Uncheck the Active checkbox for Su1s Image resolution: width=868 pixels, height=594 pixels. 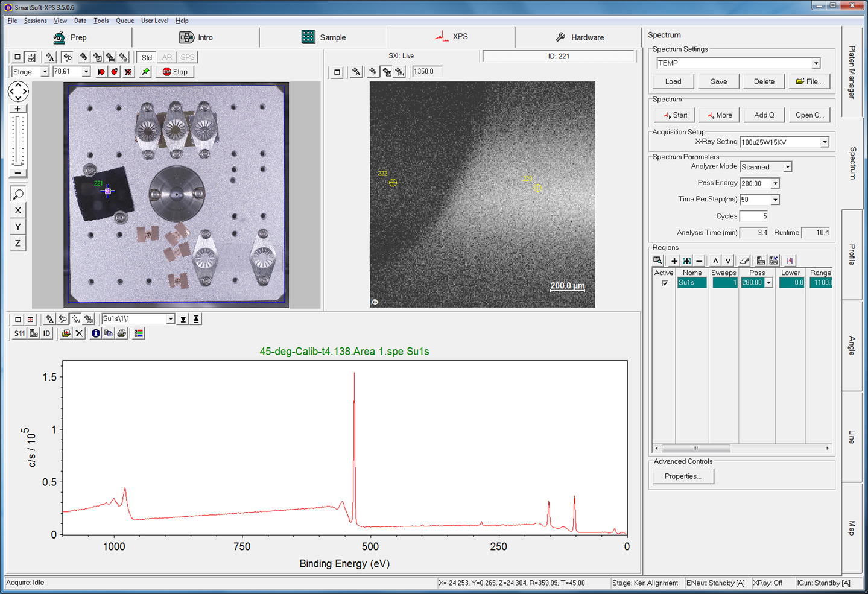[665, 283]
